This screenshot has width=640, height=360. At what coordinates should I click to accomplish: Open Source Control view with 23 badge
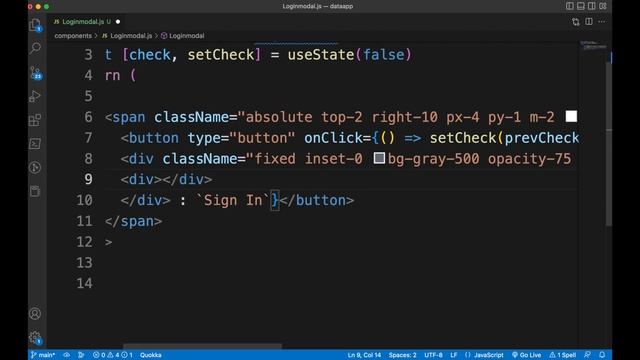click(x=36, y=73)
